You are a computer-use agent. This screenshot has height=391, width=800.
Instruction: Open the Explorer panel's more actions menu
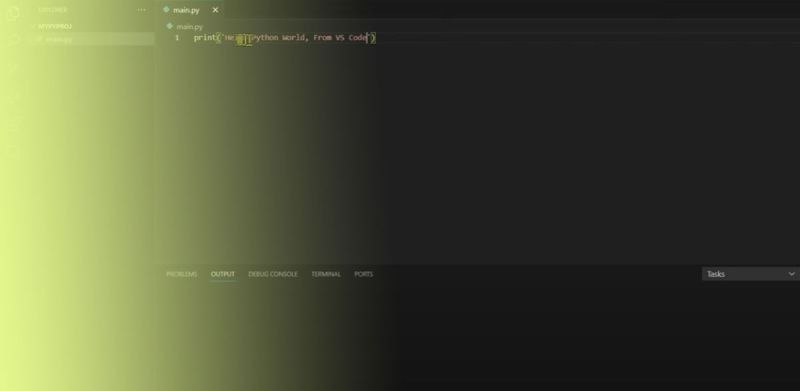pyautogui.click(x=141, y=10)
